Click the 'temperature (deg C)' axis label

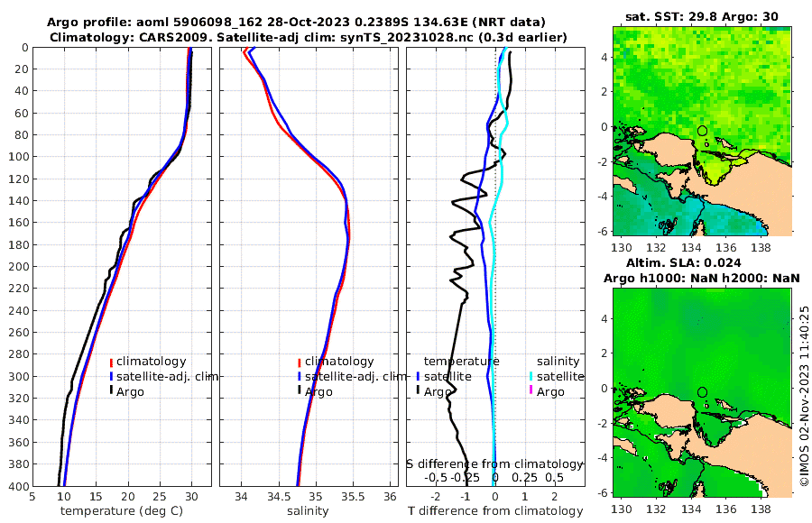pos(122,511)
